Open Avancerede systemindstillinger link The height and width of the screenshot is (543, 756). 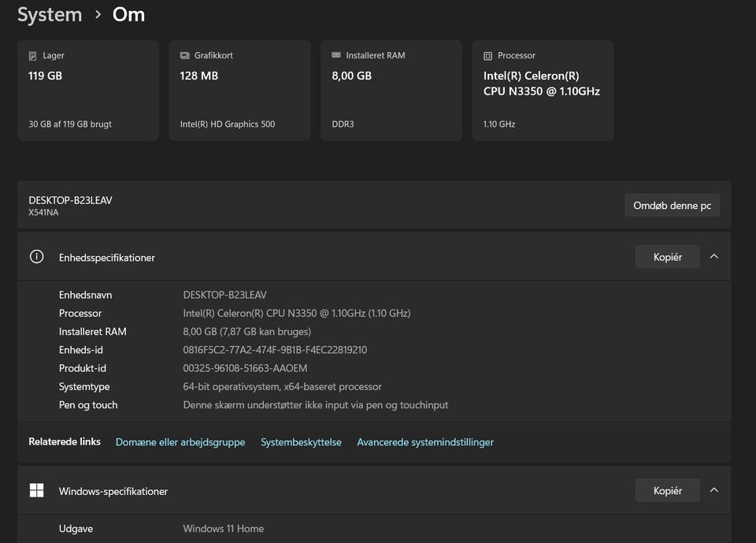point(425,442)
